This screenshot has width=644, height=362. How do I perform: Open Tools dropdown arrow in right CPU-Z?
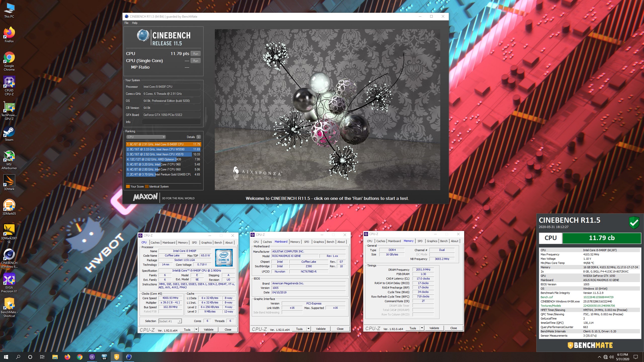422,328
